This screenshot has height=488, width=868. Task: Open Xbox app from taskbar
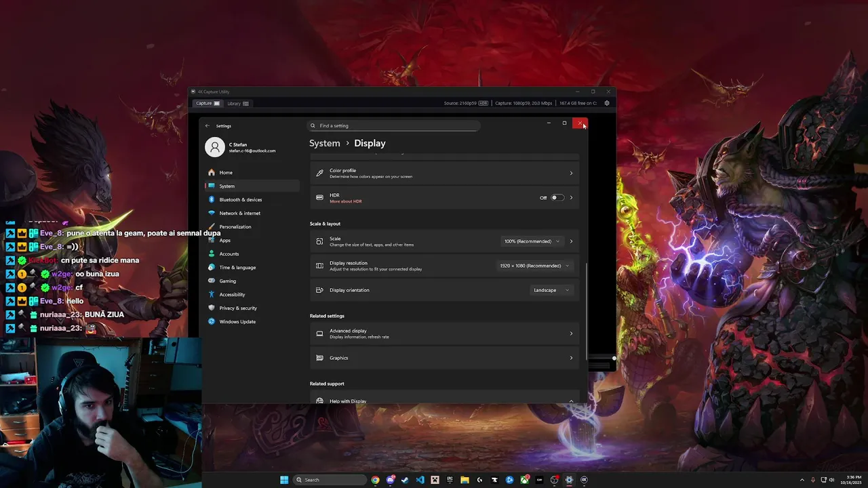click(524, 480)
